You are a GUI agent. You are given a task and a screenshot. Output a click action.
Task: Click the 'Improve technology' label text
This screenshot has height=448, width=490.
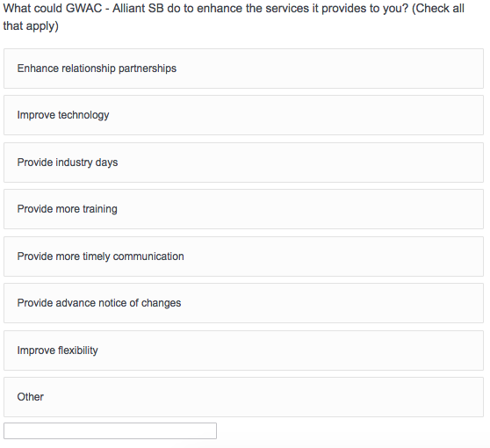coord(63,115)
